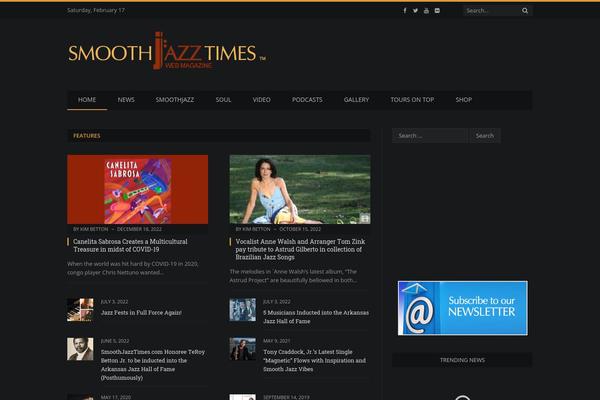Click the fourth social icon in top bar
Image resolution: width=600 pixels, height=400 pixels.
437,11
